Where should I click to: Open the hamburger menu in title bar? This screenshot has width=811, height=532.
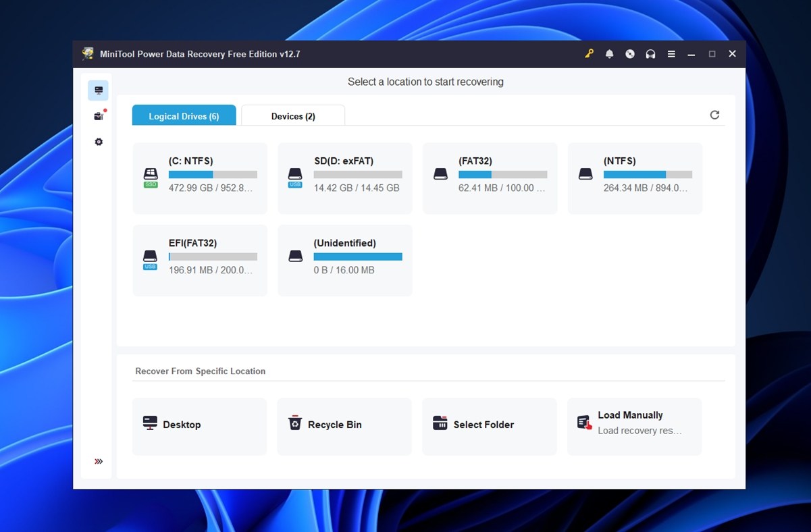[x=671, y=53]
